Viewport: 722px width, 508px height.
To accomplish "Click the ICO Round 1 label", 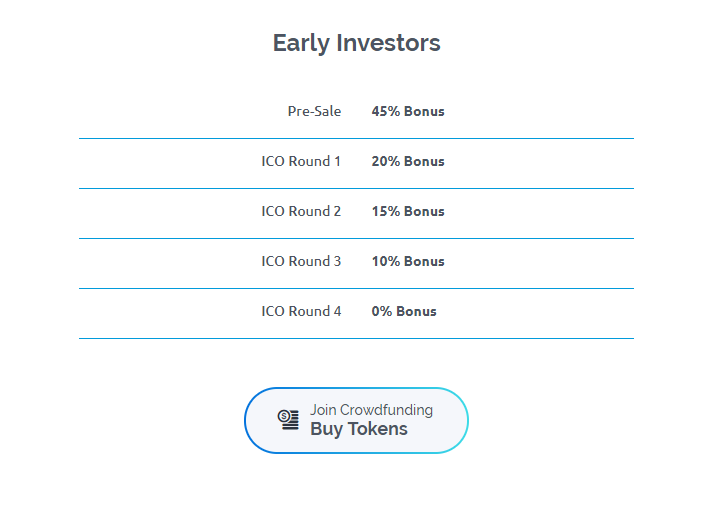I will [x=301, y=161].
